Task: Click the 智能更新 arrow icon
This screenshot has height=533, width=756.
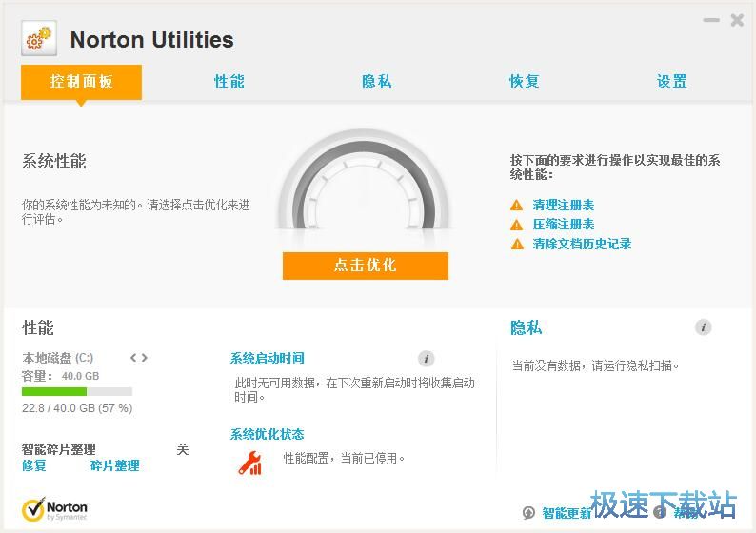Action: coord(528,513)
